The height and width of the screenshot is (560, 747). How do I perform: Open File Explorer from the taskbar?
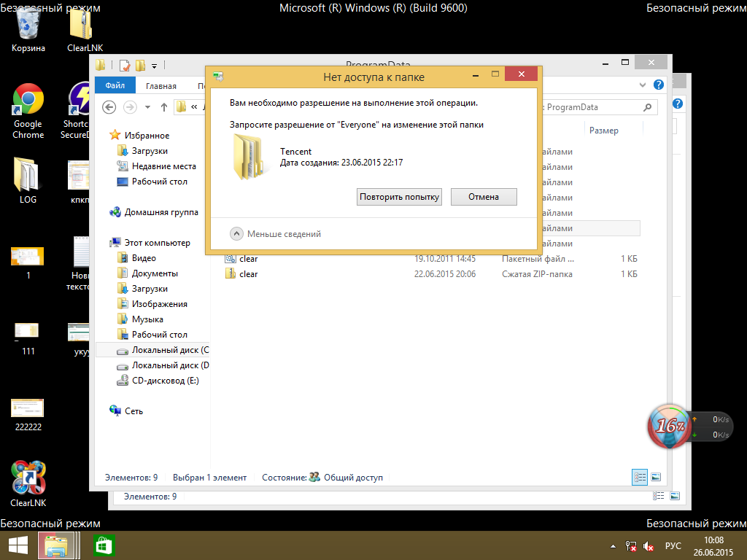click(56, 545)
